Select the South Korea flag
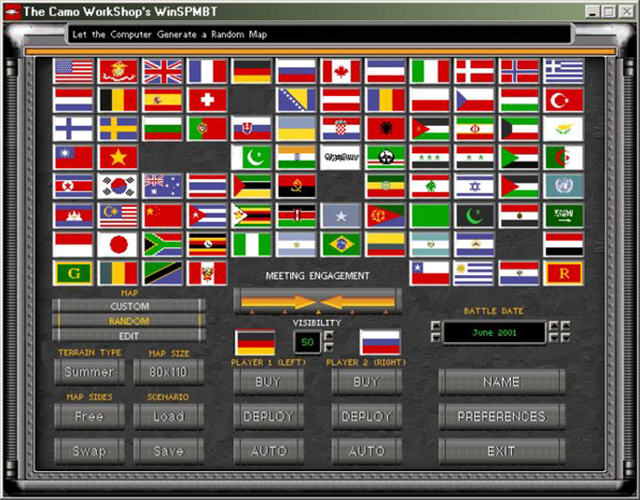 click(x=118, y=186)
